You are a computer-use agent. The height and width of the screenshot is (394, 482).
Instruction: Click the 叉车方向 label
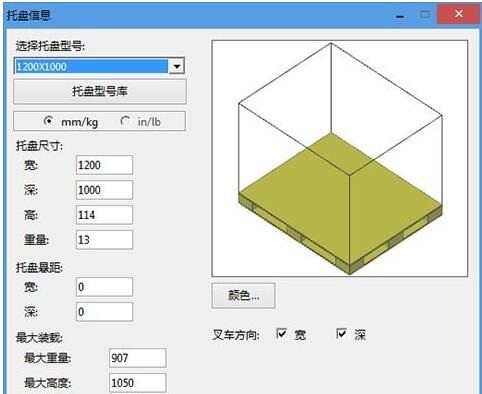click(236, 334)
